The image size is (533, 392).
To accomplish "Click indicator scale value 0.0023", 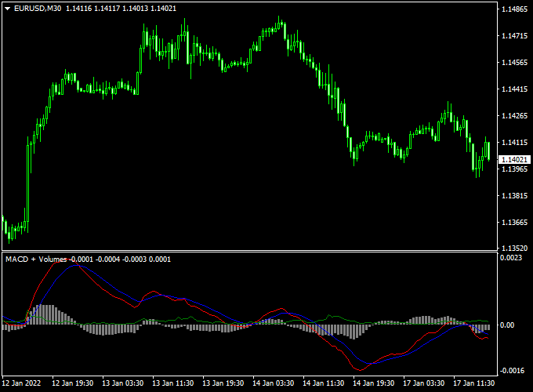I will click(511, 258).
